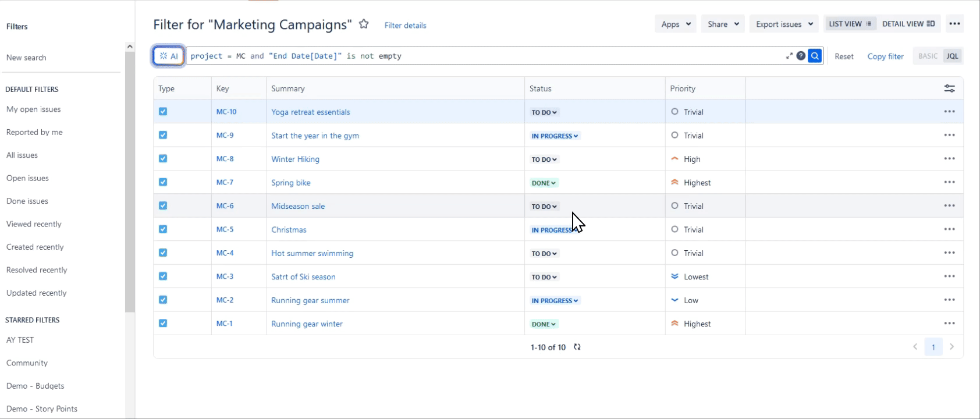Switch to LIST VIEW
The width and height of the screenshot is (980, 419).
850,24
